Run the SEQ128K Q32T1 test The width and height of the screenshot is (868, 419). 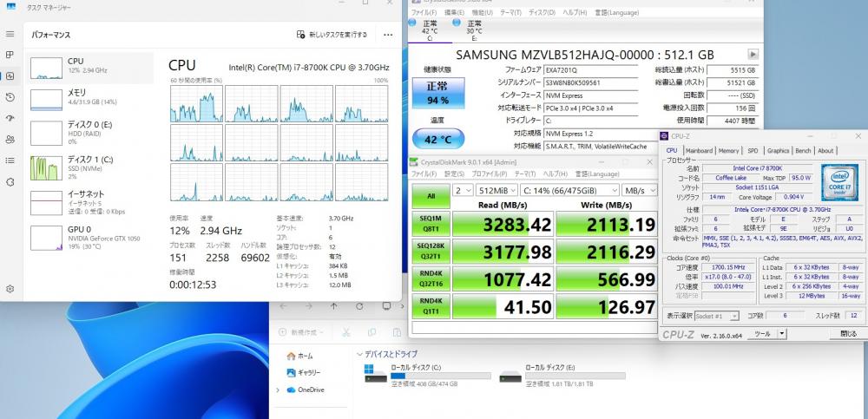point(431,251)
